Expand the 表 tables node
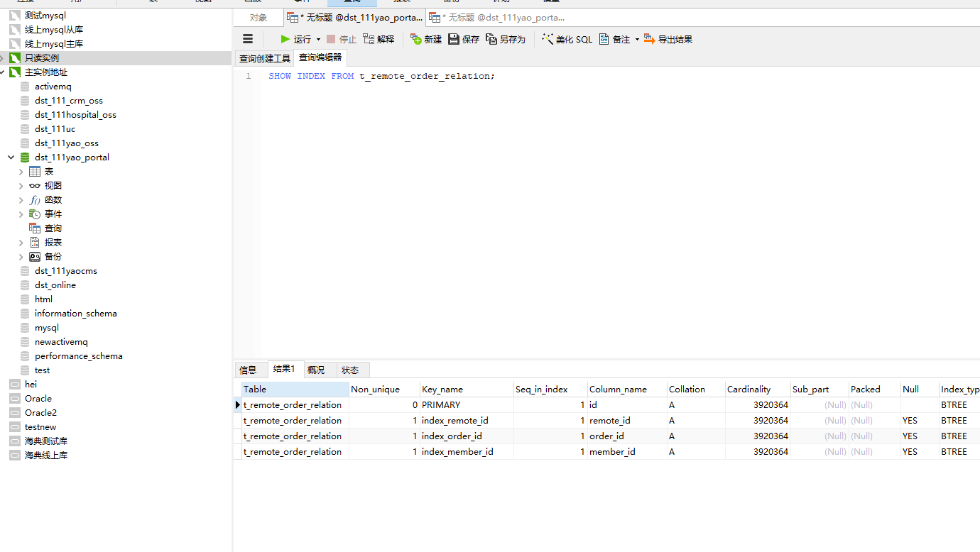Viewport: 980px width, 552px height. coord(21,172)
